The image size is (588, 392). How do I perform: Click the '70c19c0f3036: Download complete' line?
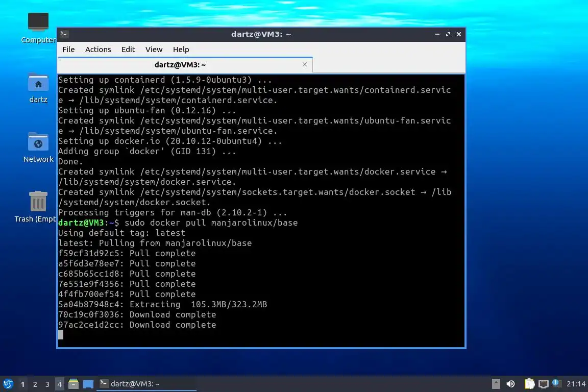pyautogui.click(x=137, y=314)
